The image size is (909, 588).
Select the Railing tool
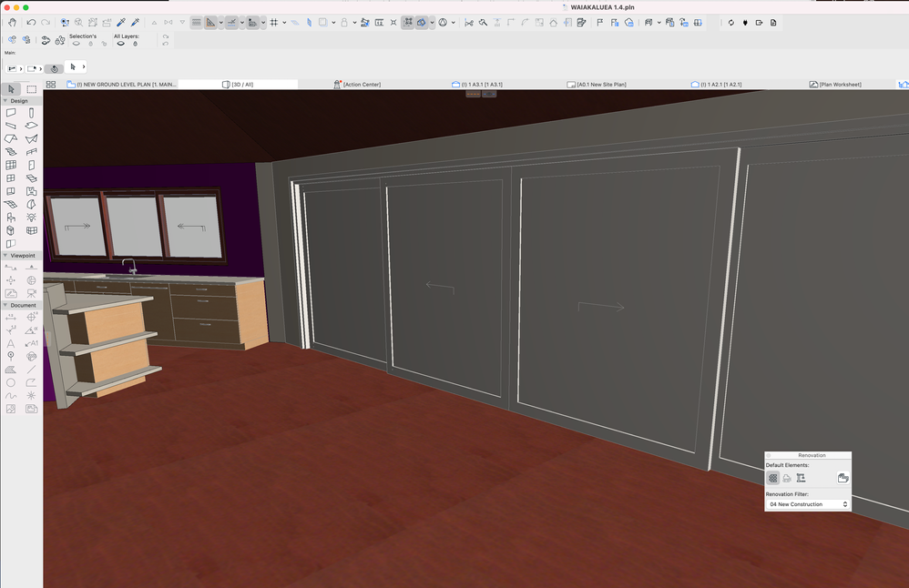[x=31, y=152]
